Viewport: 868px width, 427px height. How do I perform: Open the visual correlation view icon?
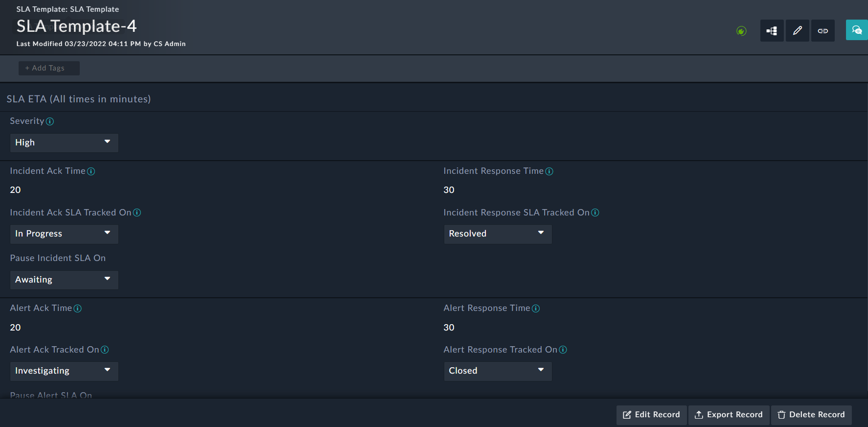tap(772, 30)
